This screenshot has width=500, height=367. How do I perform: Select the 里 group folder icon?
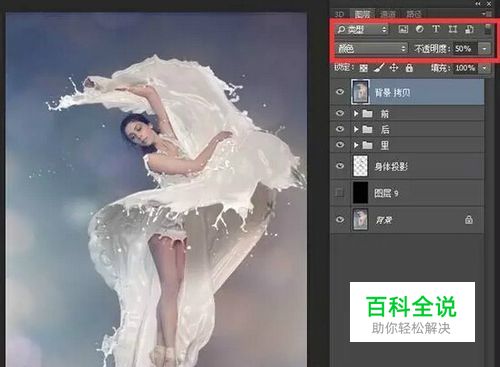point(367,145)
